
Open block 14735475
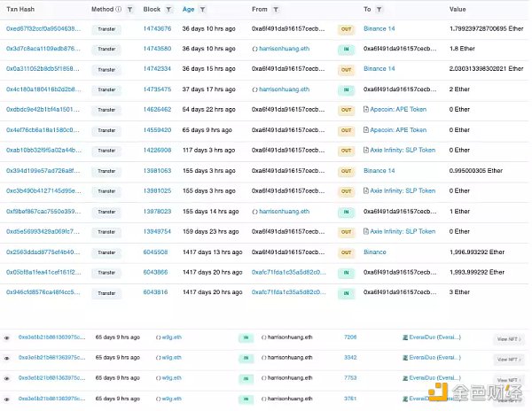[x=157, y=89]
